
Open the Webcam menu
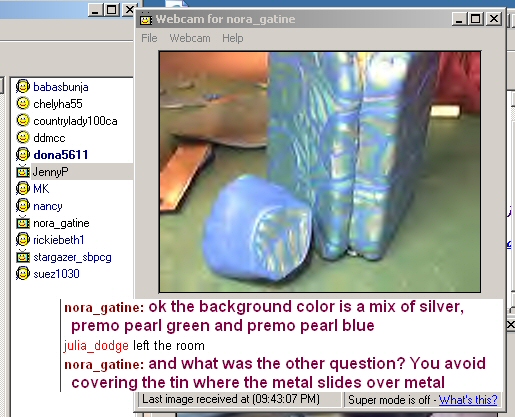coord(190,38)
